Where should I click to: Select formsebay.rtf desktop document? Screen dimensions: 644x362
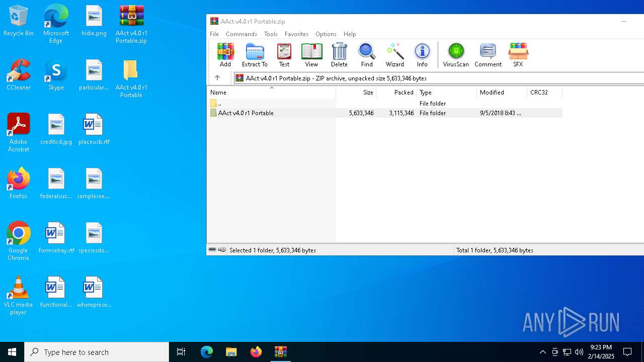coord(56,238)
